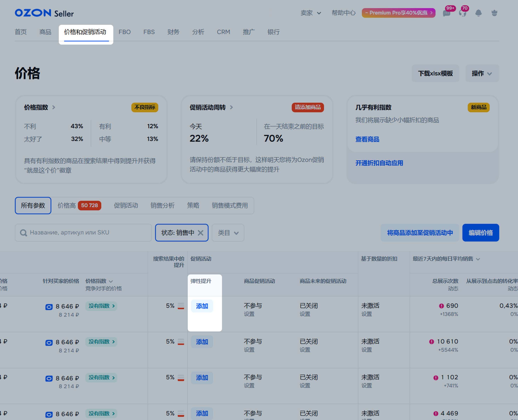Image resolution: width=518 pixels, height=420 pixels.
Task: Open the 查看商品 link
Action: [x=367, y=139]
